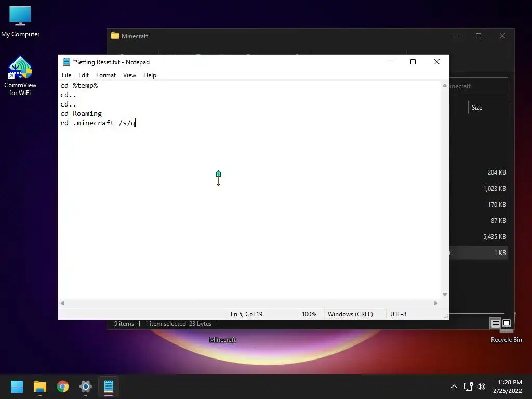Select the CommView for WiFi desktop icon
The image size is (532, 399).
coord(20,76)
